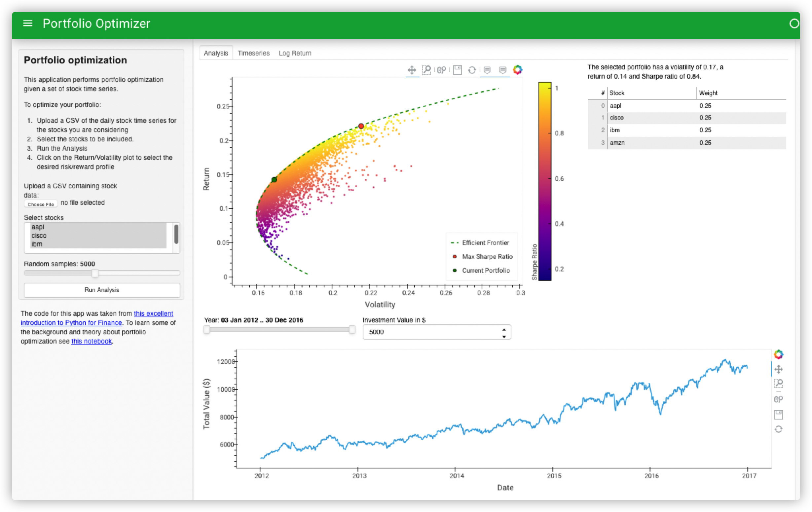Increase Investment Value using the up stepper arrow
This screenshot has width=812, height=512.
coord(504,330)
